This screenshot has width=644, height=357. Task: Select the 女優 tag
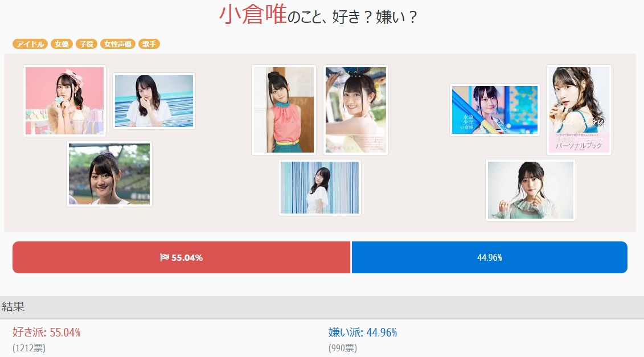(x=62, y=44)
